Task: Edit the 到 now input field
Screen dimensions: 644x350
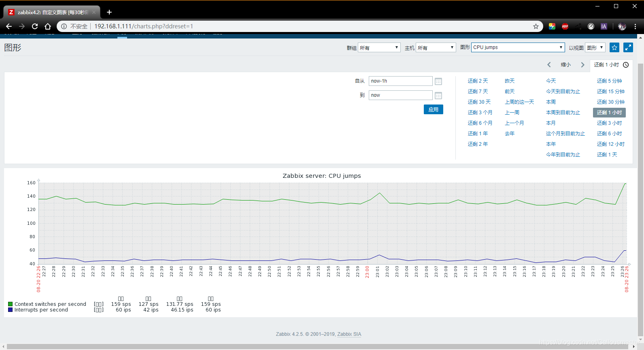Action: 401,95
